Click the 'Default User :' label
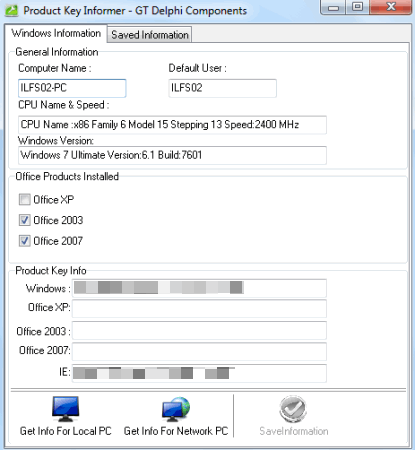415x450 pixels. [x=197, y=68]
